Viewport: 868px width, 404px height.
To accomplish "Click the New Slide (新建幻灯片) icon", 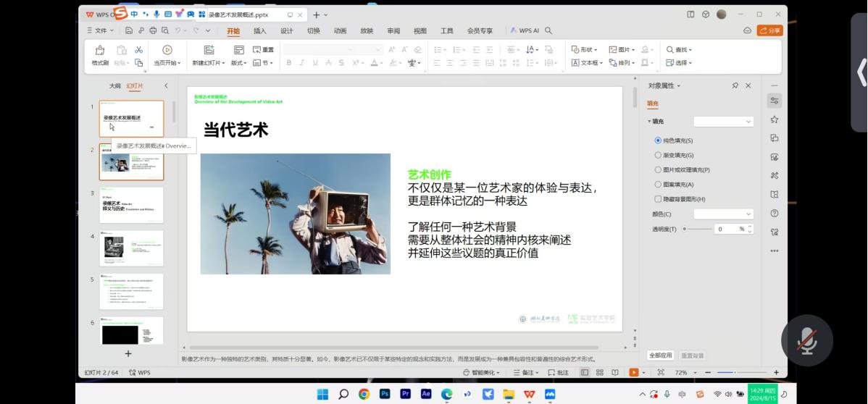I will [209, 50].
